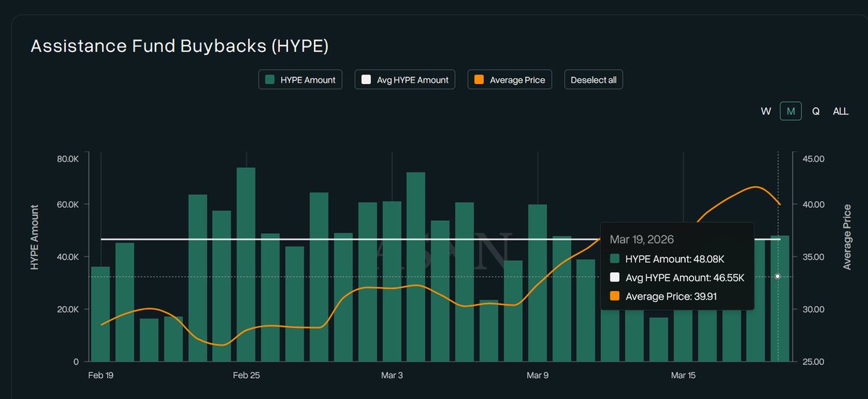Toggle the Average Price legend series
868x399 pixels.
tap(510, 80)
